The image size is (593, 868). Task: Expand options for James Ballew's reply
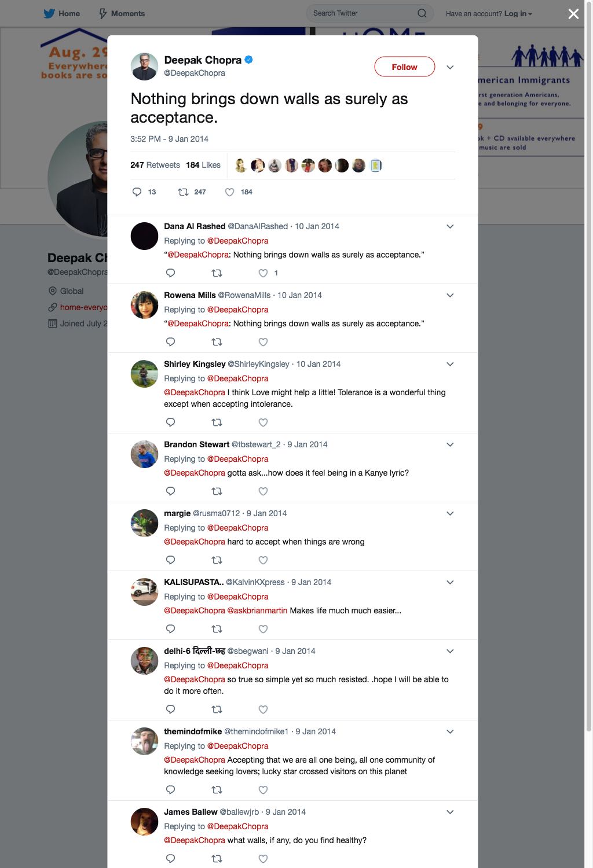[x=450, y=812]
